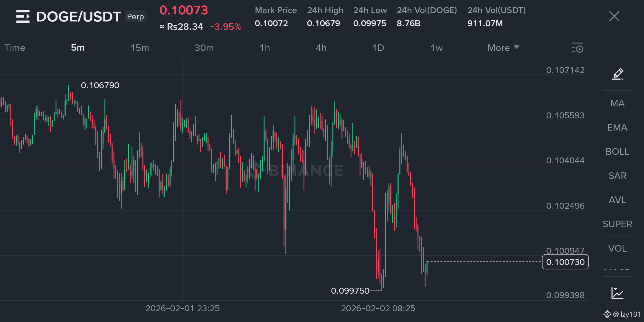Select the 1D timeframe tab
Viewport: 644px width, 322px height.
tap(378, 48)
